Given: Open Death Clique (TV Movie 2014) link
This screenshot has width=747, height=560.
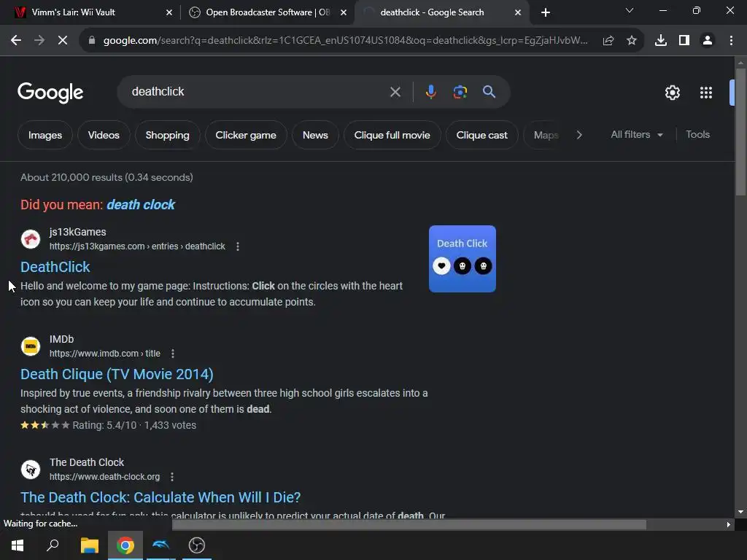Looking at the screenshot, I should (x=117, y=374).
